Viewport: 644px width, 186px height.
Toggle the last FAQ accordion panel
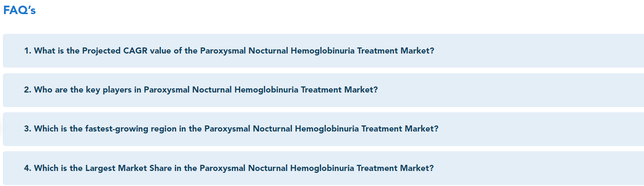(x=323, y=168)
